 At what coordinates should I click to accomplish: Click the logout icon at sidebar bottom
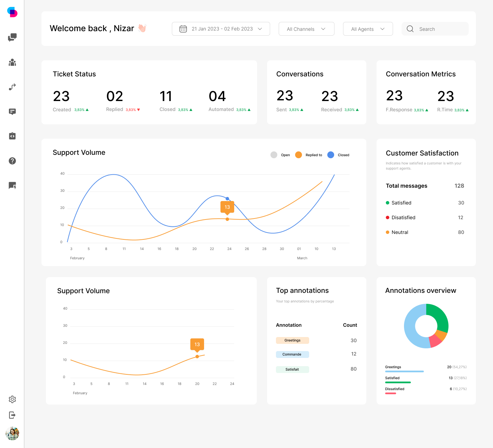(x=12, y=415)
